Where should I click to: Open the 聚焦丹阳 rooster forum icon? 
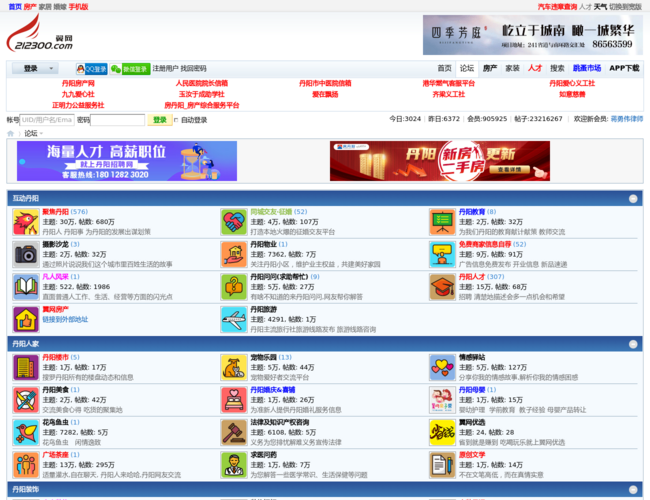tap(26, 222)
